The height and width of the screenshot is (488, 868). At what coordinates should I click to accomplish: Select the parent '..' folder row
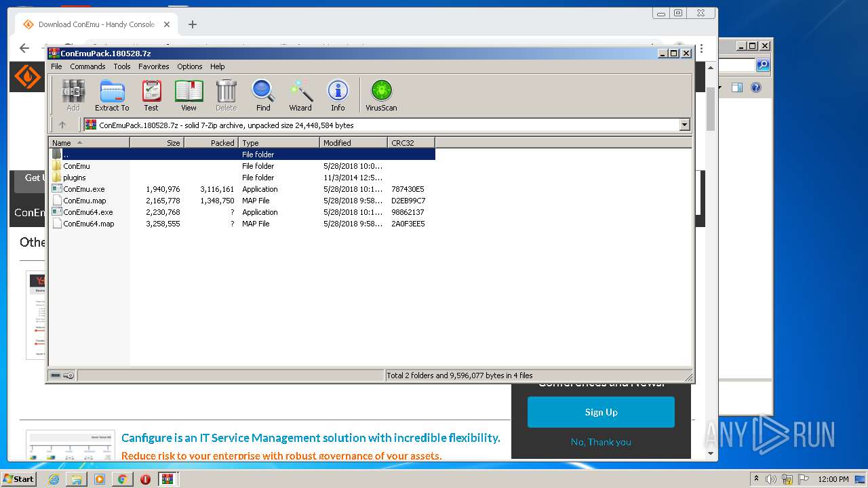pyautogui.click(x=242, y=155)
